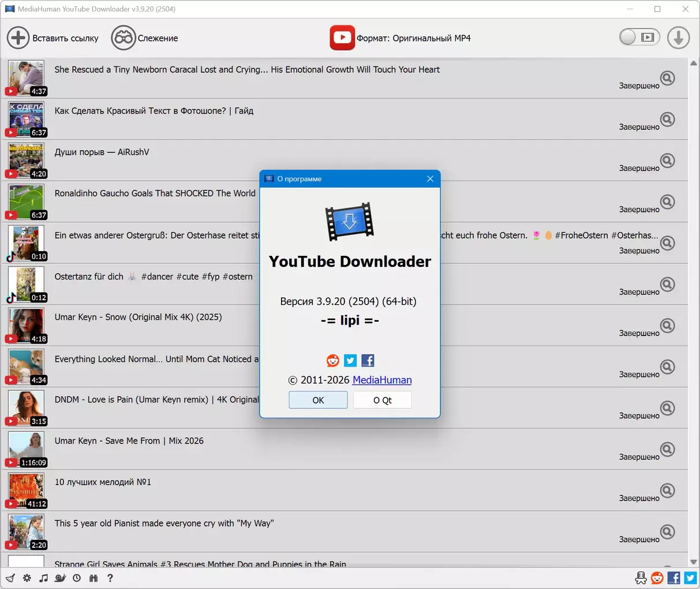This screenshot has height=589, width=700.
Task: Click the Twitter icon in About dialog
Action: click(350, 361)
